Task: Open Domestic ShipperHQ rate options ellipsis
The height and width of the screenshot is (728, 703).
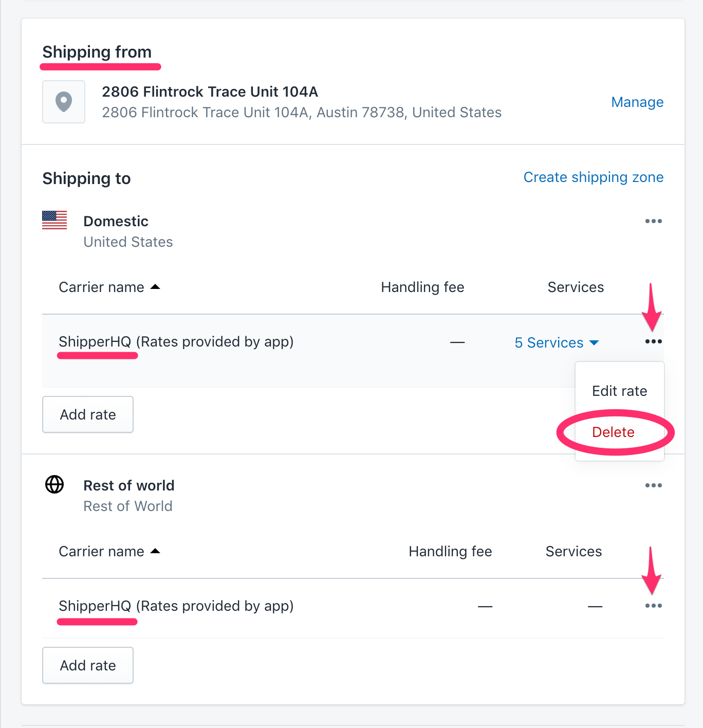Action: [x=653, y=341]
